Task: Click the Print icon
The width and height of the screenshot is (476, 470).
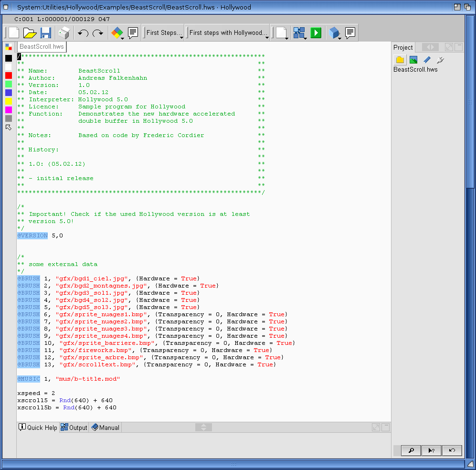Action: [64, 33]
